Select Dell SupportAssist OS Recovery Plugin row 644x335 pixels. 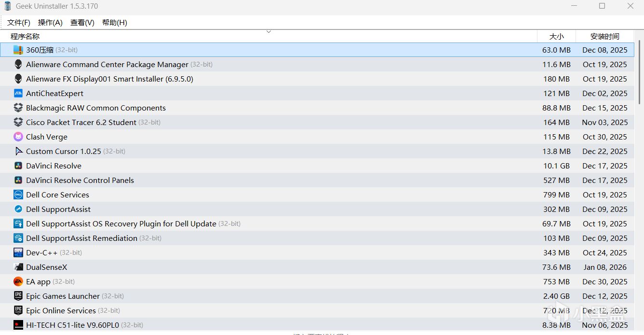[317, 223]
